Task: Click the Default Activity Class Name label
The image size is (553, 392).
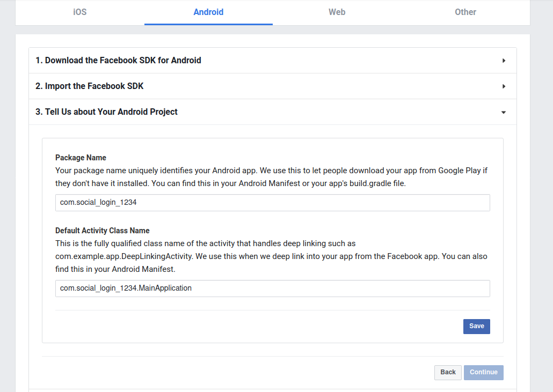Action: pyautogui.click(x=102, y=231)
